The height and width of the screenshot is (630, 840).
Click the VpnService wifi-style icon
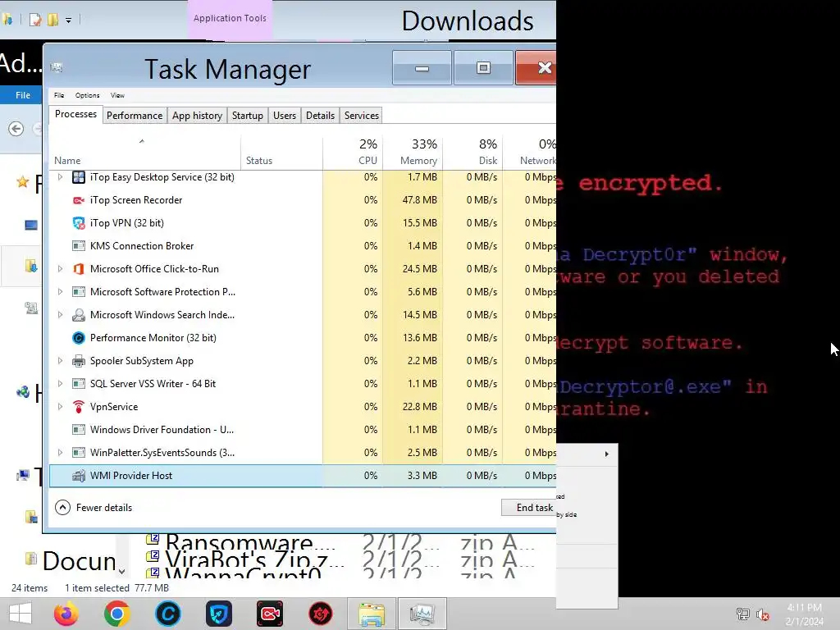(79, 407)
